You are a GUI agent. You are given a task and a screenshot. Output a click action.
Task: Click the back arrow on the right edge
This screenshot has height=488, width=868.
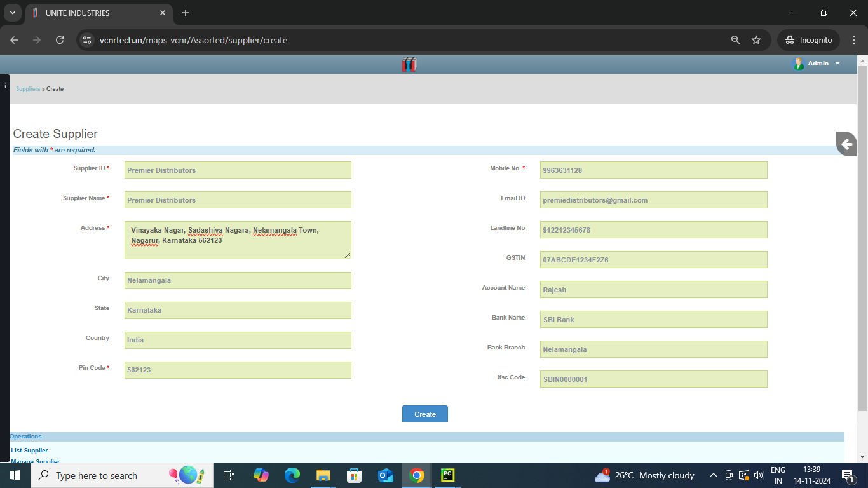tap(846, 144)
